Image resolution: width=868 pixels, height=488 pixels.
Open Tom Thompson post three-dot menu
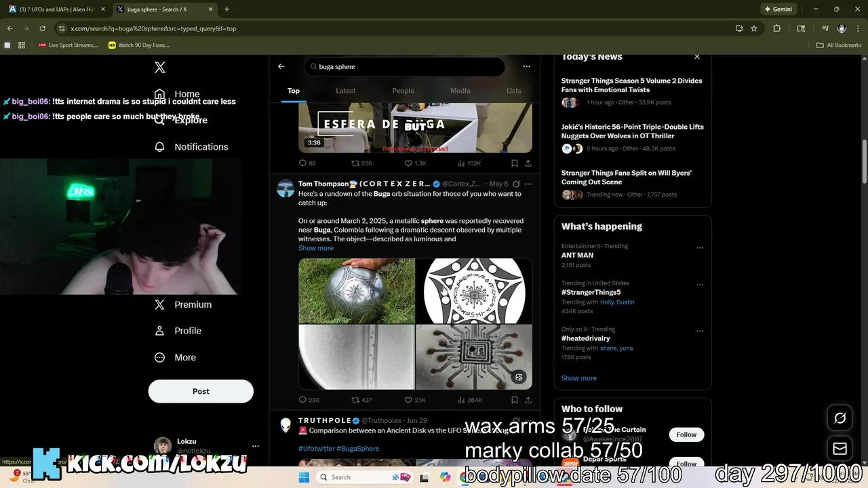(x=528, y=184)
